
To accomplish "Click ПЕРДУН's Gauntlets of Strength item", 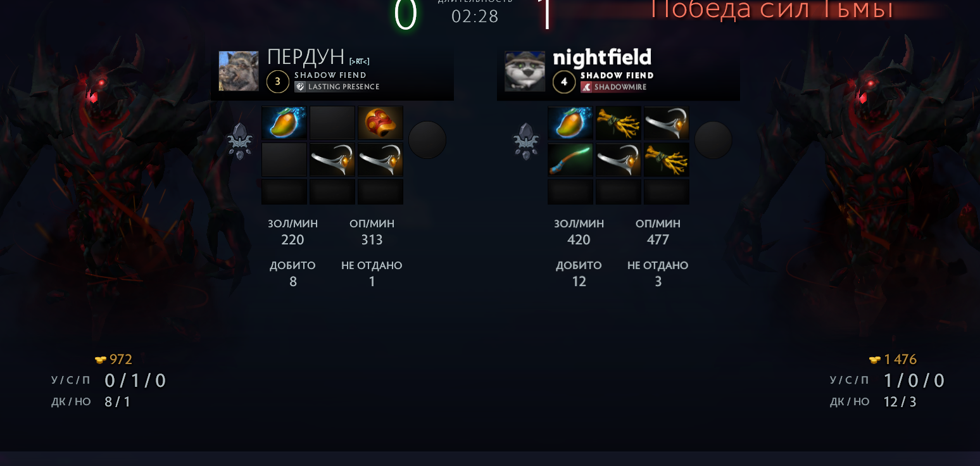I will tap(380, 123).
